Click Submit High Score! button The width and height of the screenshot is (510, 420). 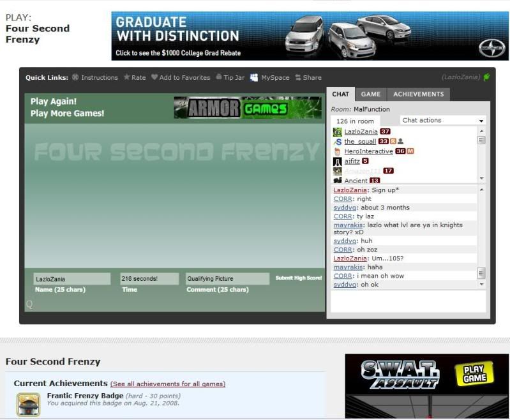point(299,278)
